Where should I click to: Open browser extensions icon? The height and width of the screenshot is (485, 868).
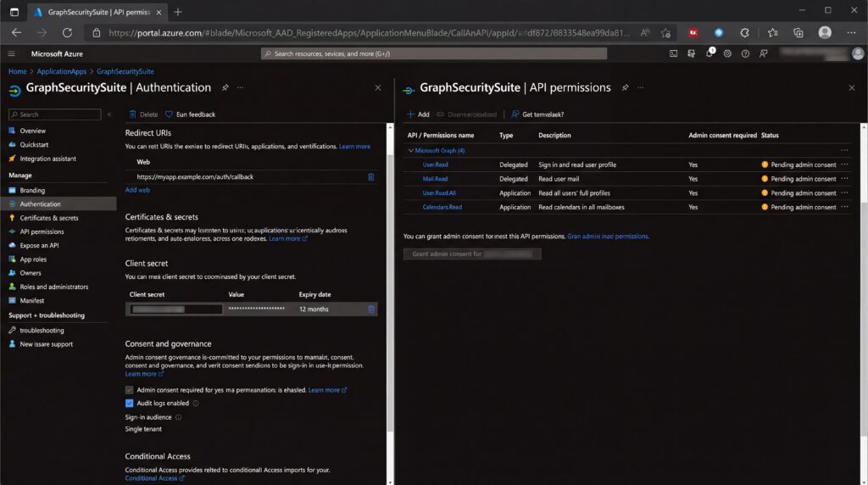pos(744,33)
